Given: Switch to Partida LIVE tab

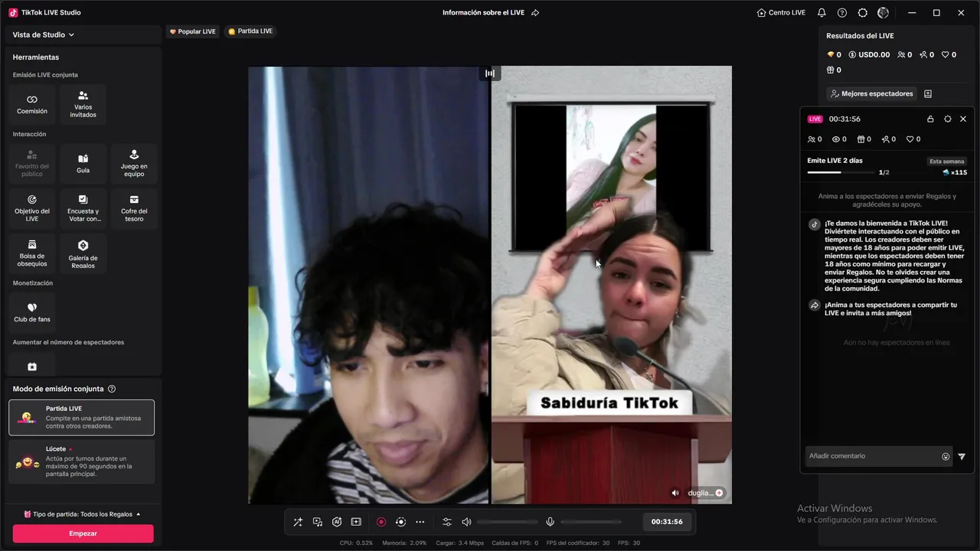Looking at the screenshot, I should tap(250, 31).
